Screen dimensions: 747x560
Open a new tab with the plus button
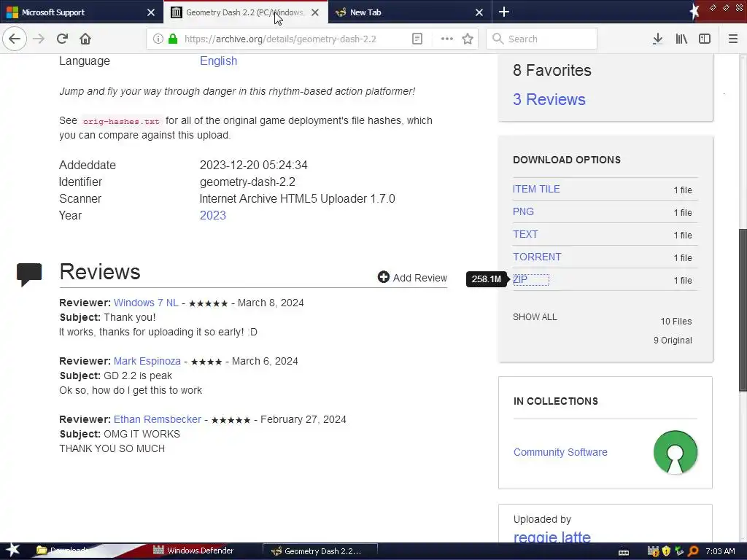(x=503, y=12)
